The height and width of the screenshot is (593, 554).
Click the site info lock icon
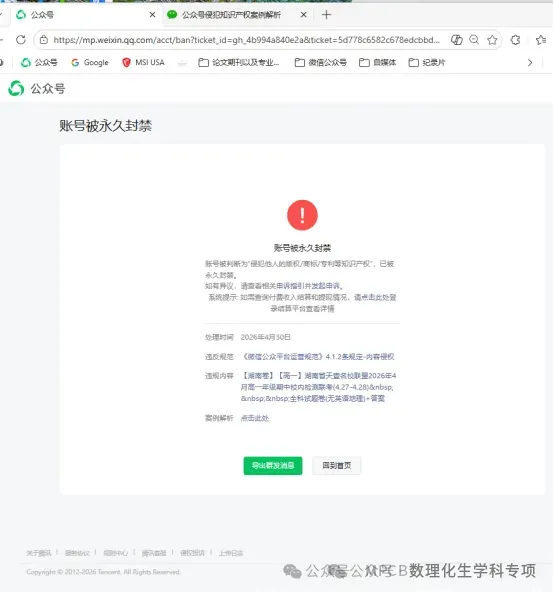44,40
